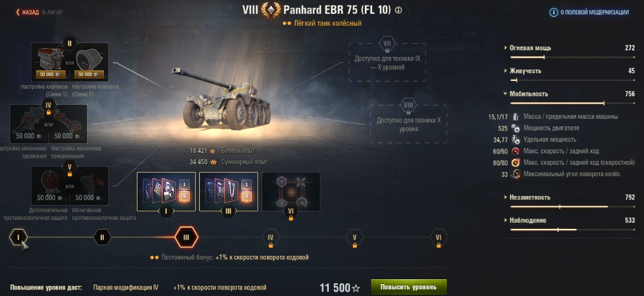Click Наблюдение stat bar
Viewport: 644px width, 296px height.
coord(573,229)
